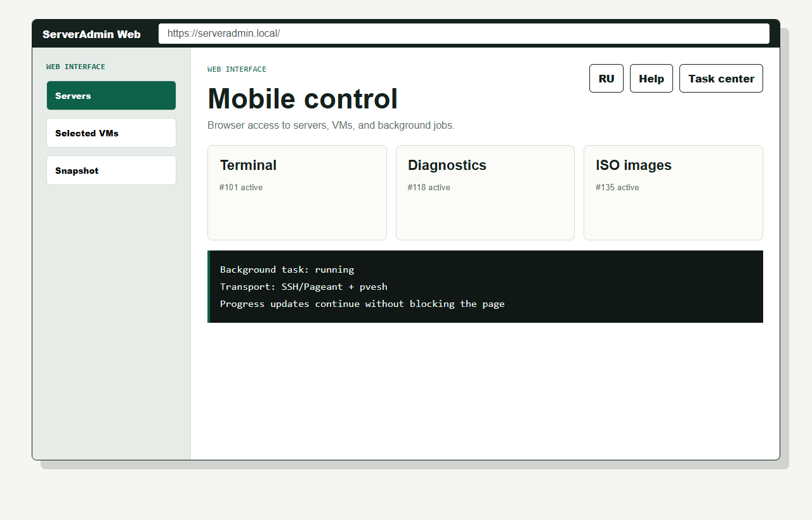Click the address bar with serveradmin.local URL

click(464, 34)
